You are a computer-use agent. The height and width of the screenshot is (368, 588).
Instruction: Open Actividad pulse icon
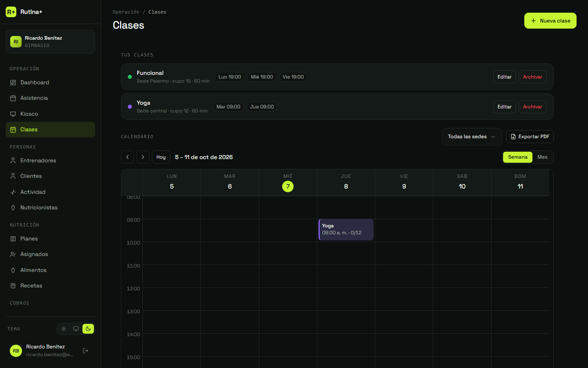(x=13, y=192)
